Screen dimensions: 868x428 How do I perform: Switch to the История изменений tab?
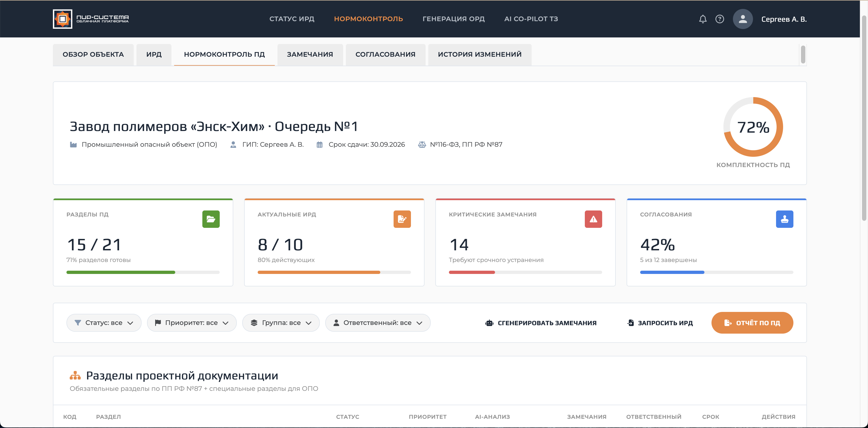click(x=480, y=55)
